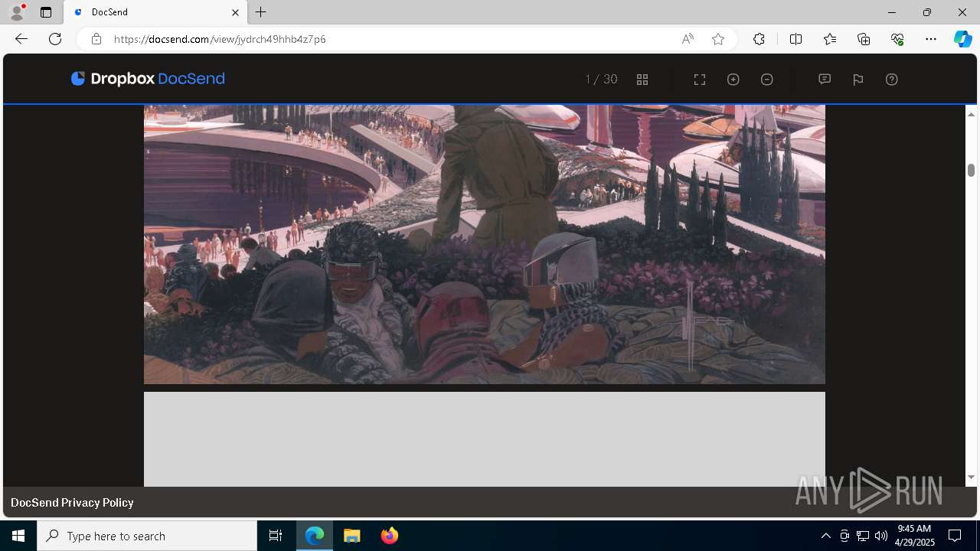The height and width of the screenshot is (551, 980).
Task: Open File Explorer from the taskbar
Action: click(x=352, y=536)
